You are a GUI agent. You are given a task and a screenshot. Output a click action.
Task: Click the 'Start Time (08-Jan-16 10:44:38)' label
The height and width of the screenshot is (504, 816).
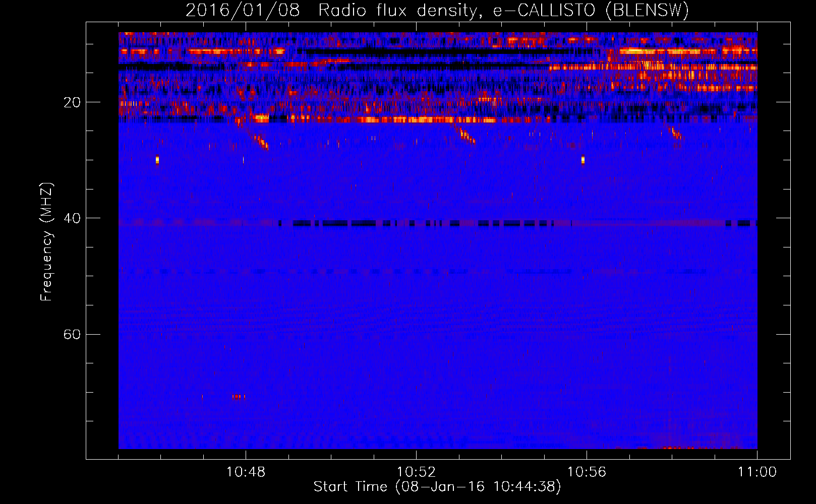(437, 487)
